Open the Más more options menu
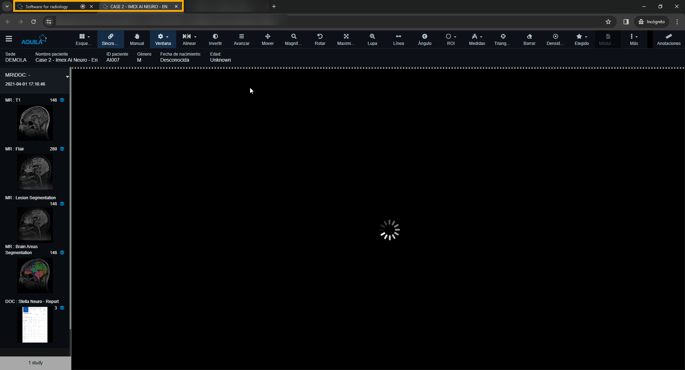Screen dimensions: 685x370 coord(634,39)
